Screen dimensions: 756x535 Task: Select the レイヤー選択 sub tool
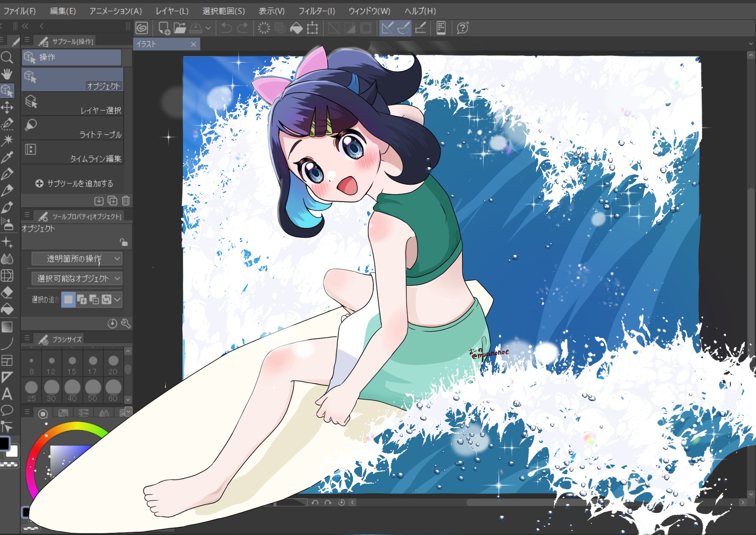[72, 105]
